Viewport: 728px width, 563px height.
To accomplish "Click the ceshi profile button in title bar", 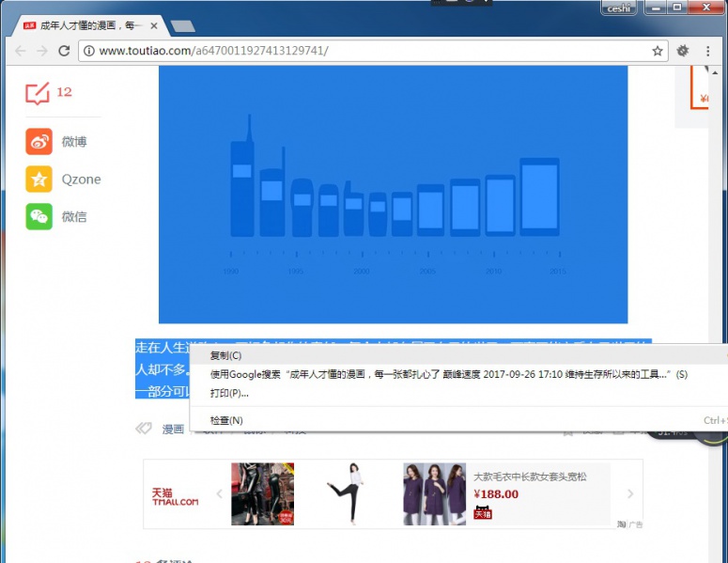I will (x=618, y=8).
